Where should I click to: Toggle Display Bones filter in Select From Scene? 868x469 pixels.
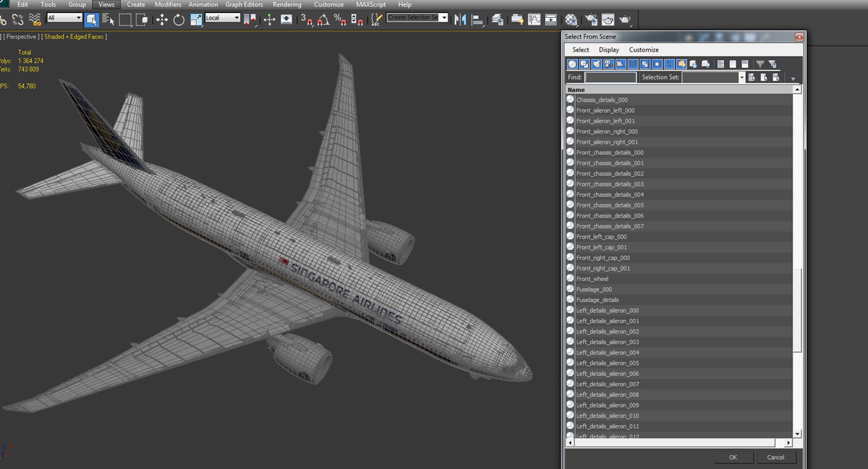[670, 64]
